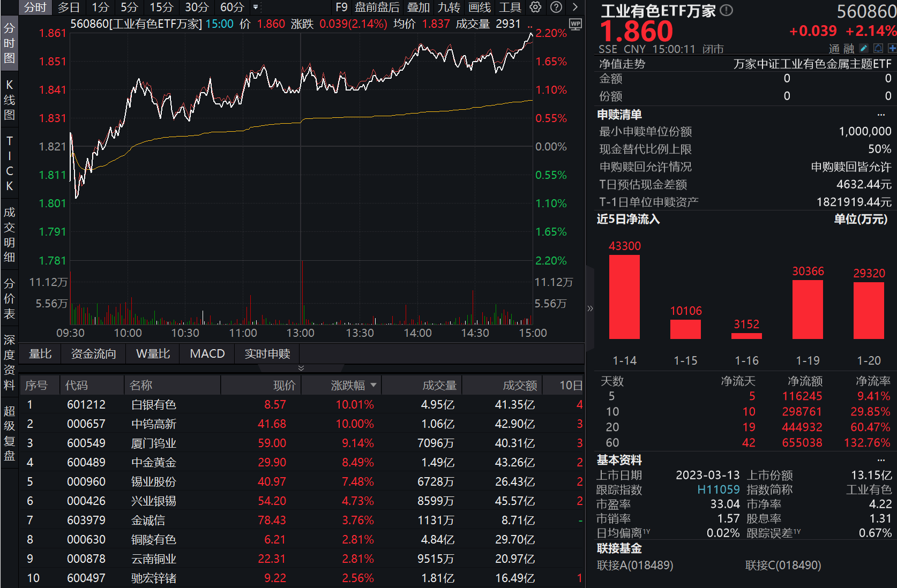Open the help question-mark icon
The width and height of the screenshot is (897, 588).
point(556,7)
